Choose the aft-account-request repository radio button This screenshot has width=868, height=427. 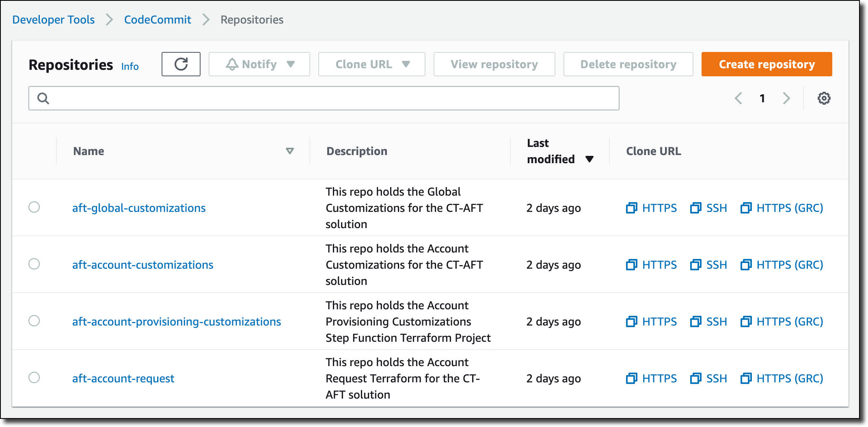[x=34, y=377]
